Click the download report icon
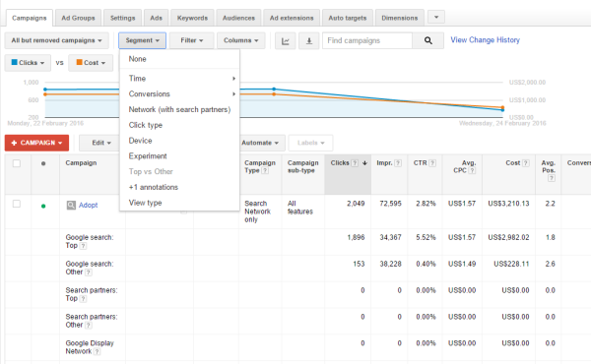Viewport: 591px width, 364px height. coord(309,40)
